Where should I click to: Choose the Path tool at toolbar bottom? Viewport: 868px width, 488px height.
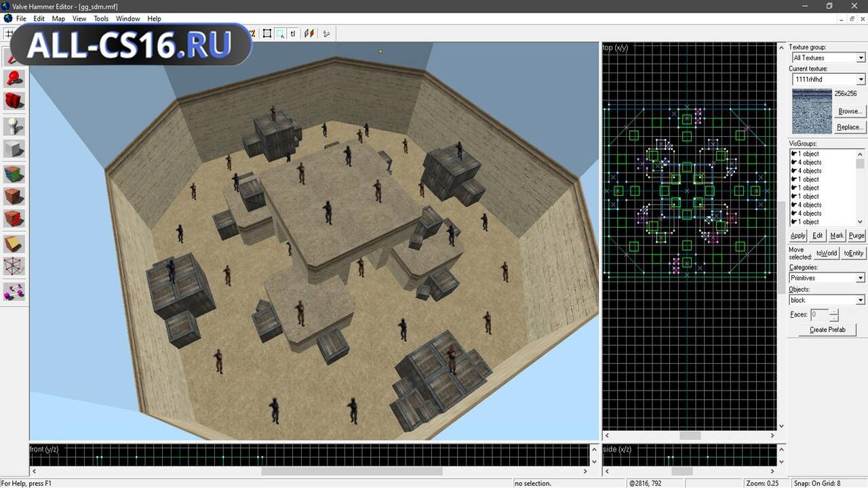point(14,291)
